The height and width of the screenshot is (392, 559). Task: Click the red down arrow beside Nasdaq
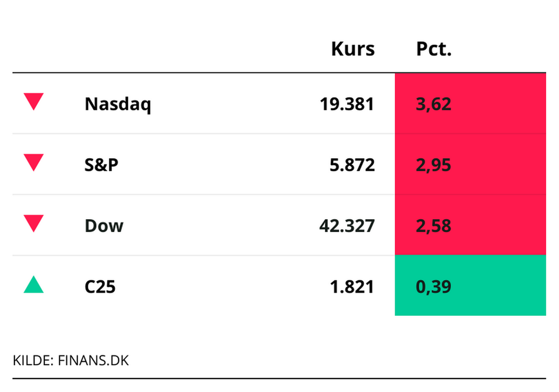[33, 102]
